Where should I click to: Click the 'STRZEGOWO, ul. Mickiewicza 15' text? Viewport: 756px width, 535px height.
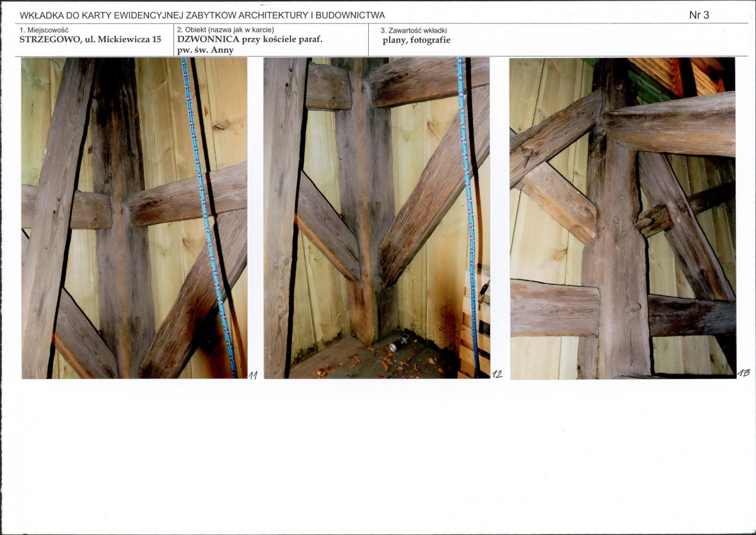point(90,40)
